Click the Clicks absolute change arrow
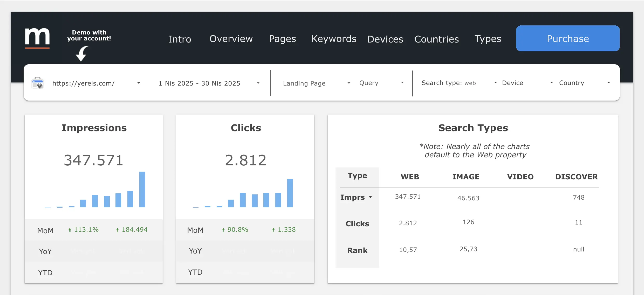This screenshot has width=644, height=295. tap(273, 230)
